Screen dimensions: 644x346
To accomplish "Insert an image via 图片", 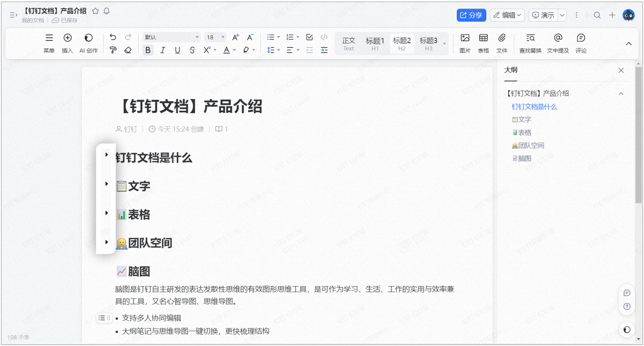I will (465, 43).
